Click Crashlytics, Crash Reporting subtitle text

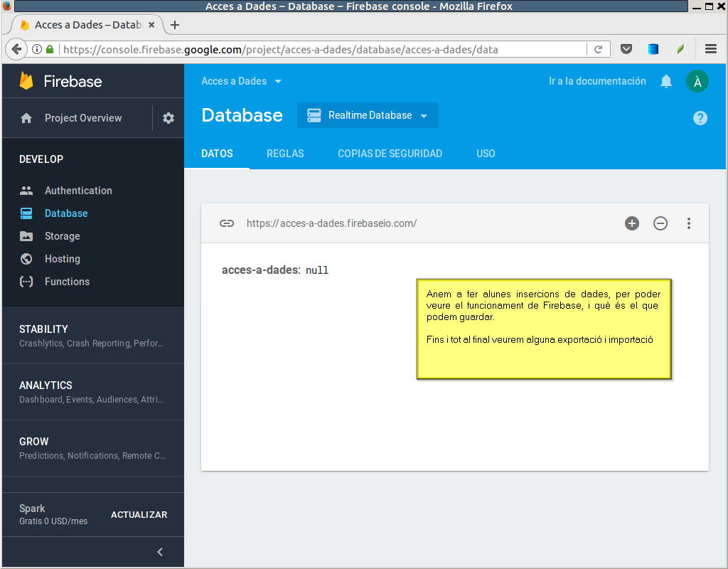click(x=91, y=344)
